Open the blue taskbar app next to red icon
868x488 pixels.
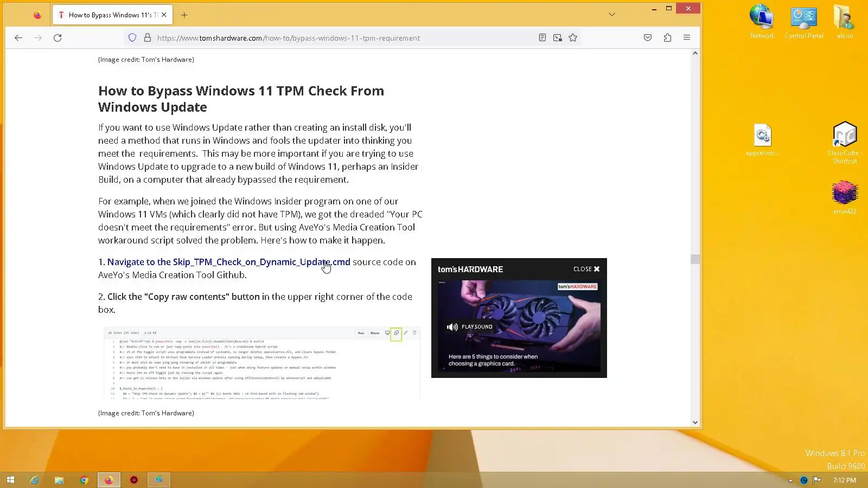coord(159,480)
